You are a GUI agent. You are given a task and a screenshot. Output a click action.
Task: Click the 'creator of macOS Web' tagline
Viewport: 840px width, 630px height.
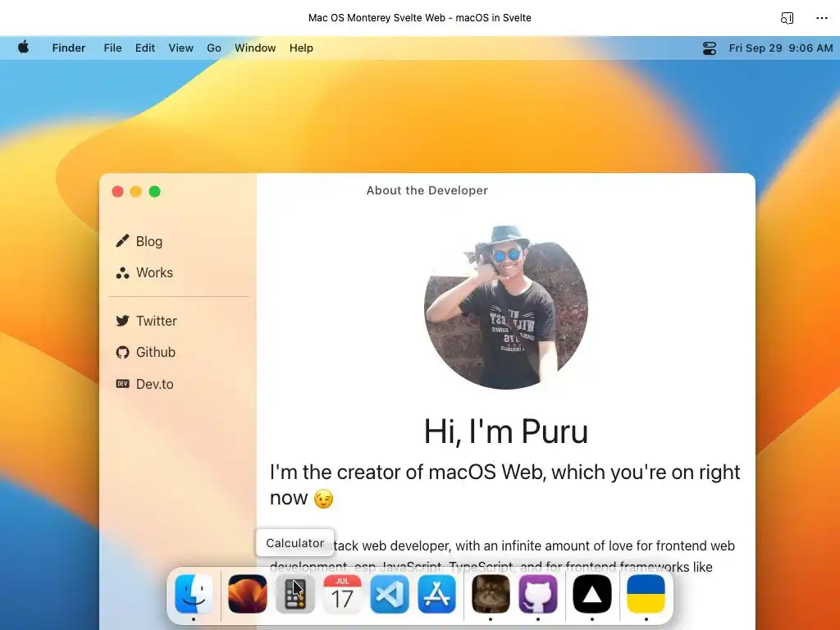coord(504,485)
